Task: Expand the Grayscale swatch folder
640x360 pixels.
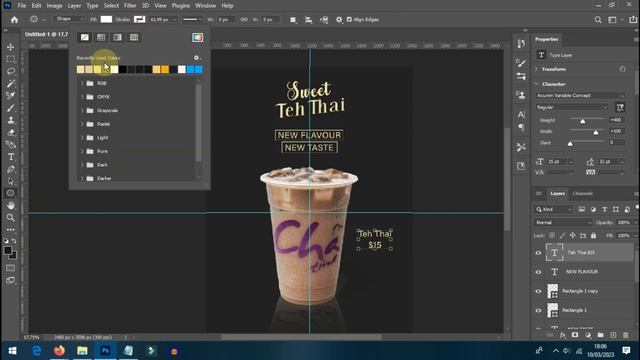Action: [x=82, y=111]
